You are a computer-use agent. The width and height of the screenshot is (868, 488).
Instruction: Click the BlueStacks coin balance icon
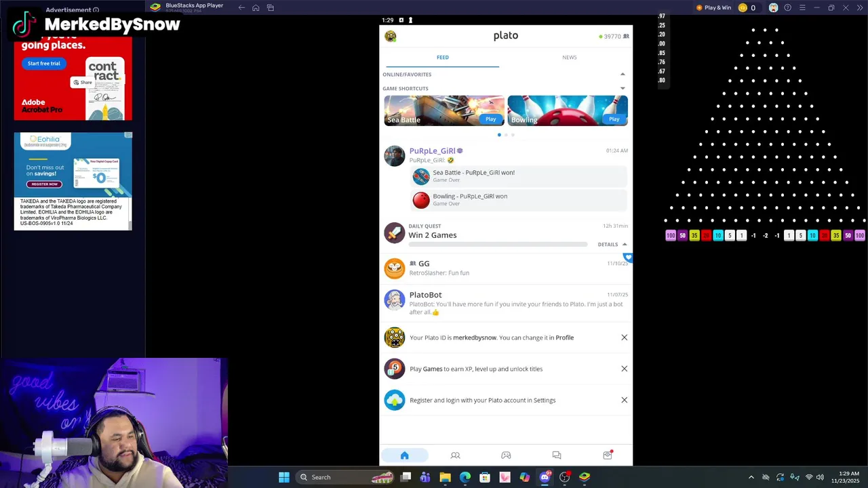743,7
